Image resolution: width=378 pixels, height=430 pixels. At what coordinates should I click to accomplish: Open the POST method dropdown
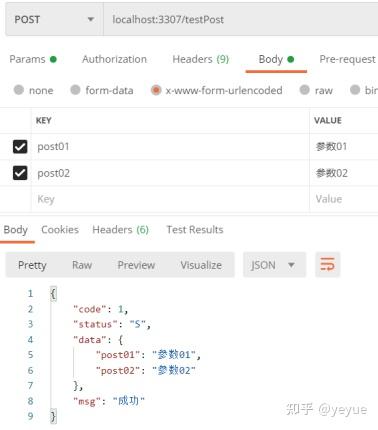click(x=54, y=20)
